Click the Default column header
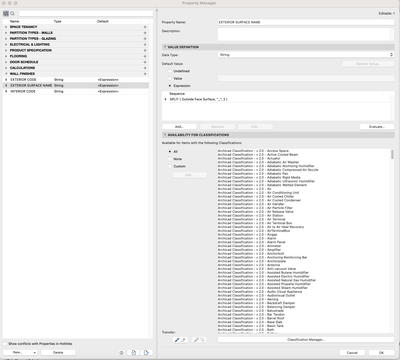This screenshot has height=360, width=400. point(103,21)
